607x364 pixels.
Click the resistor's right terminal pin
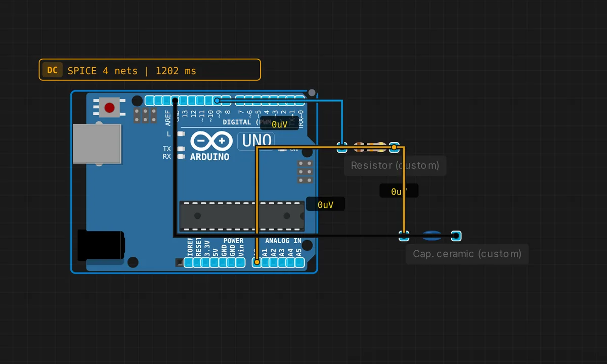tap(395, 148)
